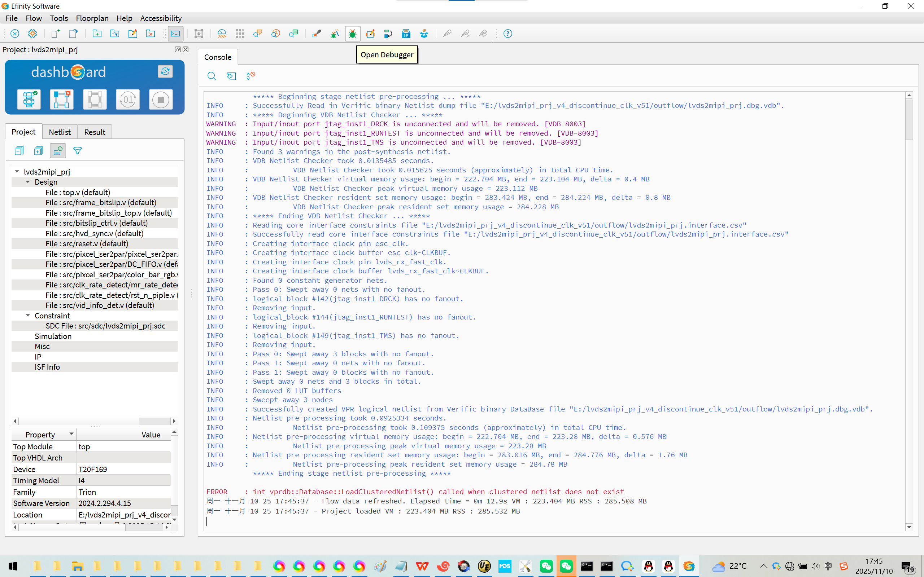Open the Debugger bug icon

click(x=352, y=34)
